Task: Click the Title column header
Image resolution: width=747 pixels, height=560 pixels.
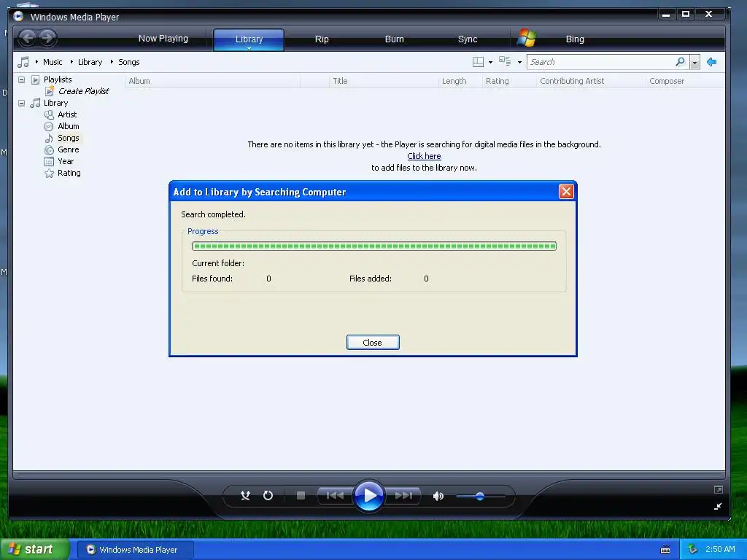Action: pos(384,81)
